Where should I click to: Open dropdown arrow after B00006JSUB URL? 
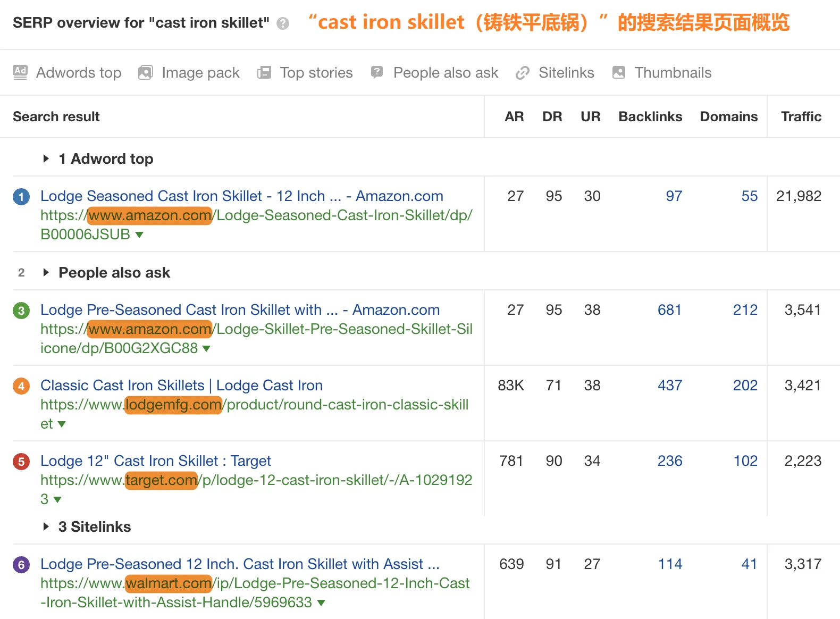(139, 235)
